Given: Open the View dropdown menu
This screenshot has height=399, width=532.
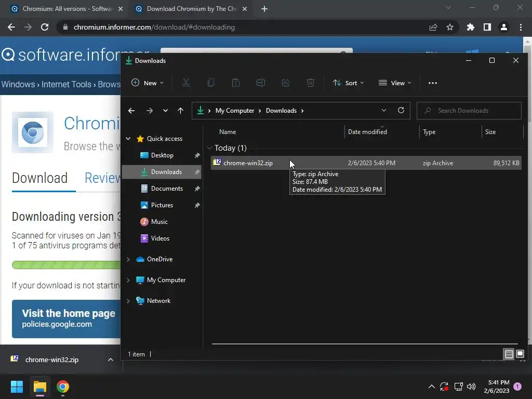Looking at the screenshot, I should 395,83.
